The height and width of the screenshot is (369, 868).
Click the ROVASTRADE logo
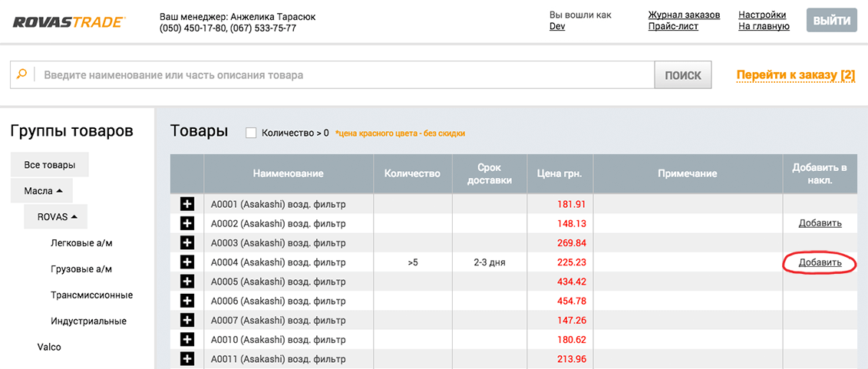point(69,22)
